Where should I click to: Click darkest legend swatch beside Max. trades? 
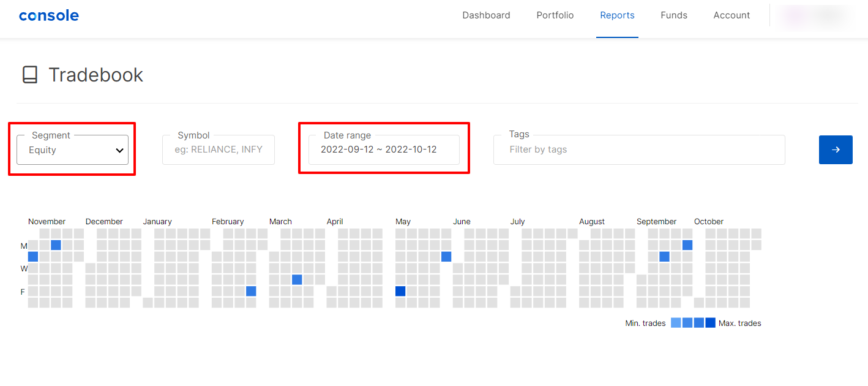(x=710, y=323)
